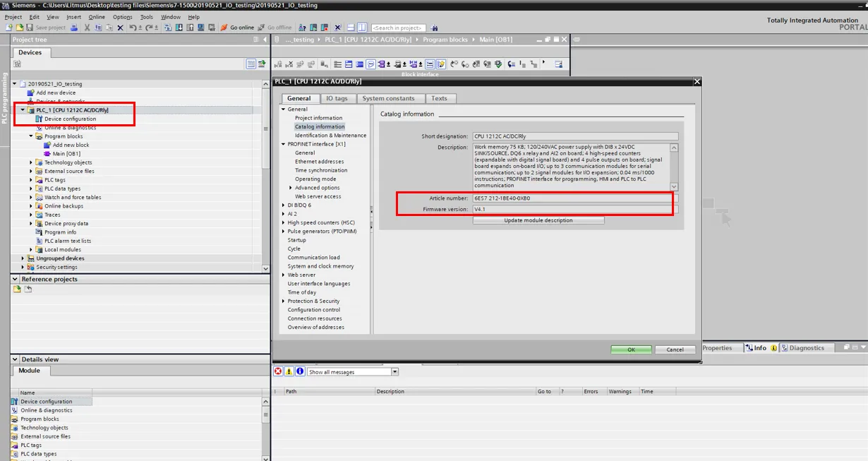Click the OK button in PLC_1 dialog

[631, 349]
